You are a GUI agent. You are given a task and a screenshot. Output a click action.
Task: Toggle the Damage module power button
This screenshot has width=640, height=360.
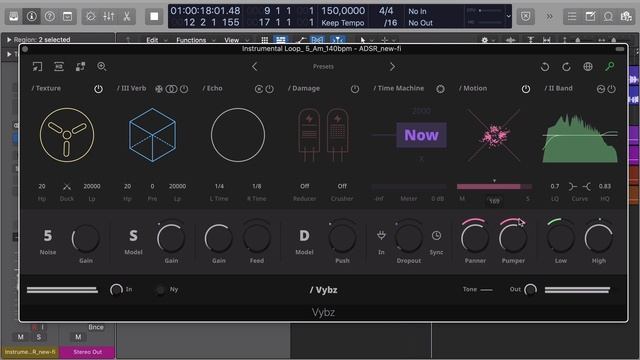(355, 89)
